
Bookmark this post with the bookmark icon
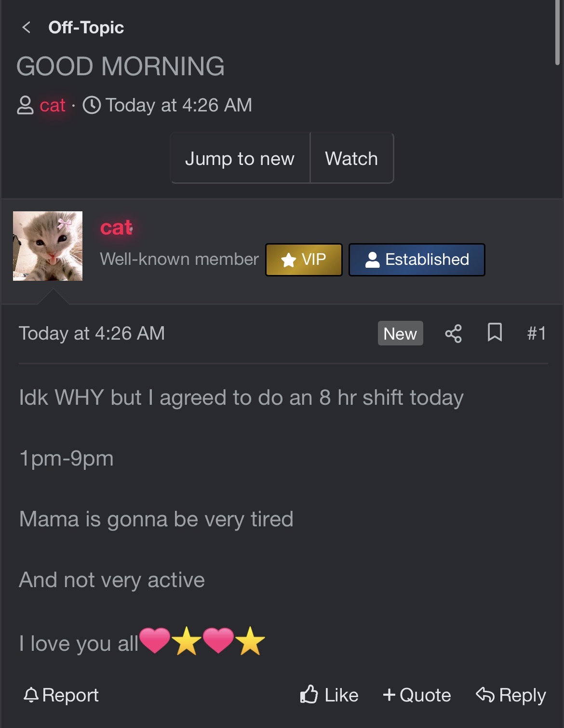(495, 332)
